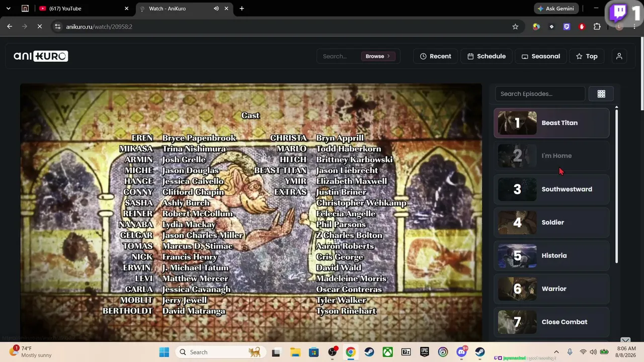Viewport: 644px width, 362px height.
Task: Open a new browser tab
Action: (242, 9)
